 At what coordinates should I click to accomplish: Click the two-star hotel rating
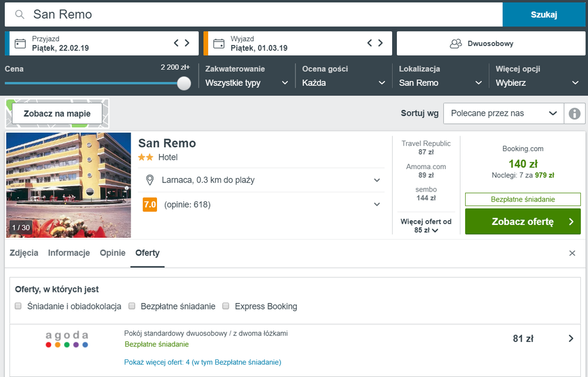coord(145,157)
